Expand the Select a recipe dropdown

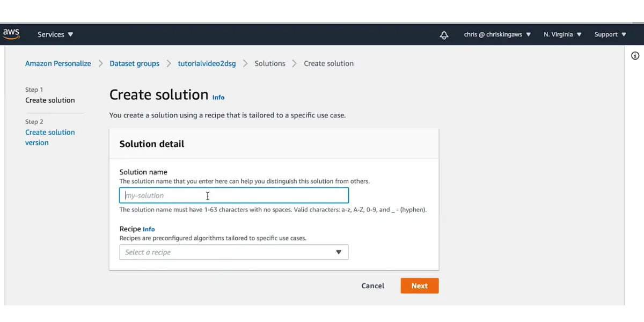tap(233, 252)
